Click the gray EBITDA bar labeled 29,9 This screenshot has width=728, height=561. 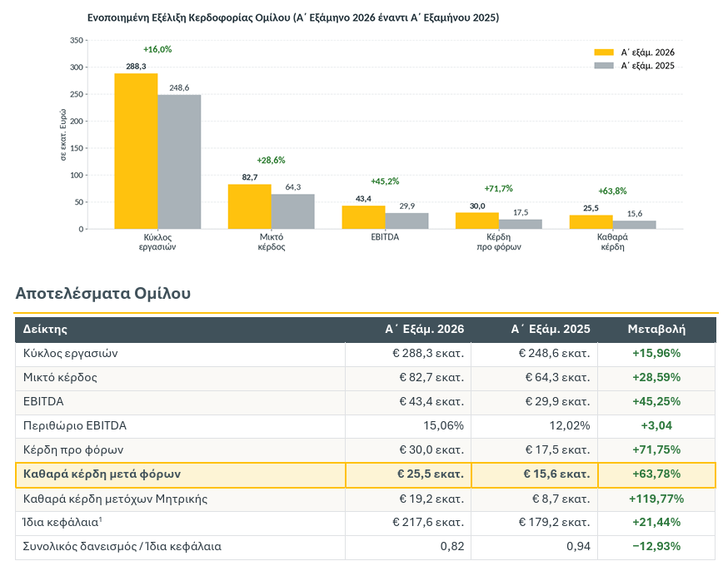(x=406, y=221)
